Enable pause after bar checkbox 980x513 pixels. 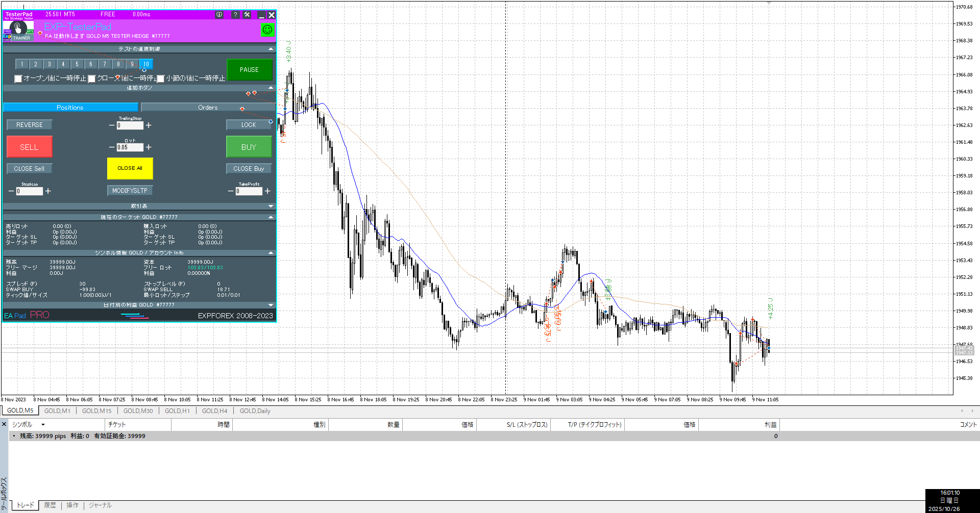pyautogui.click(x=161, y=79)
